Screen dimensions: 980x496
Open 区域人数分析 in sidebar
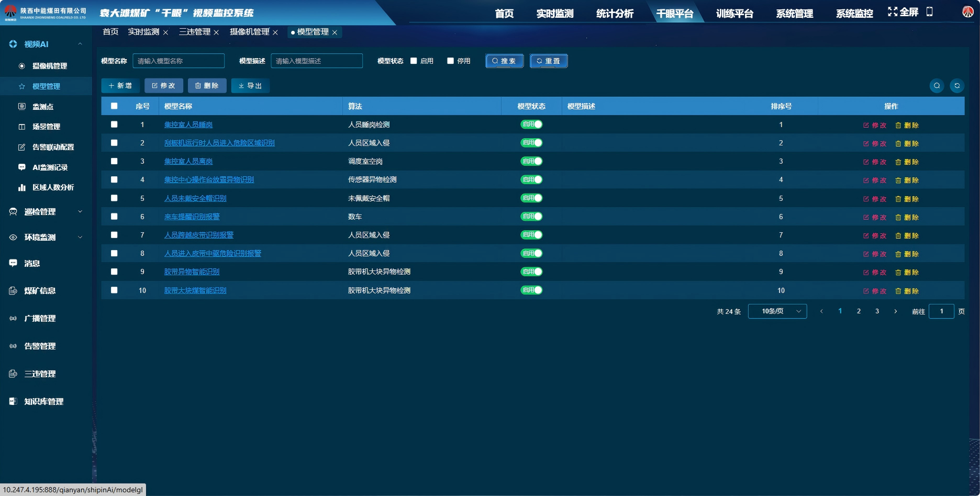53,187
